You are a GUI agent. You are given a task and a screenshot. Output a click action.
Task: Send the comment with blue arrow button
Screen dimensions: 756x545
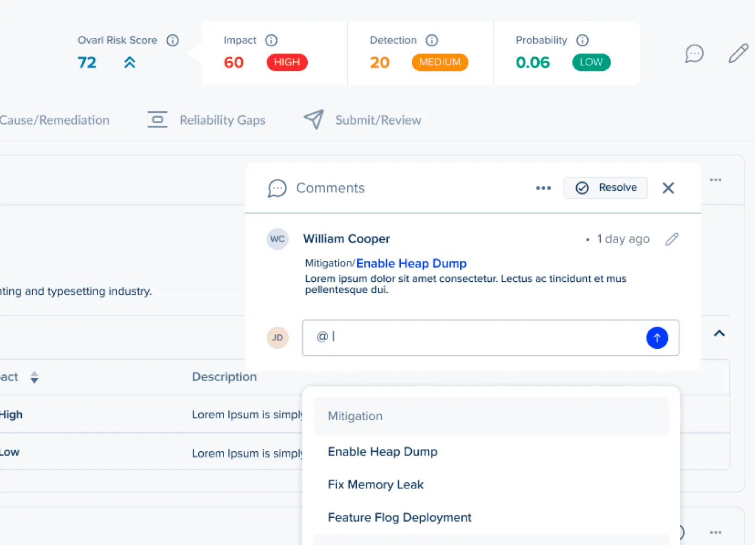pyautogui.click(x=657, y=338)
